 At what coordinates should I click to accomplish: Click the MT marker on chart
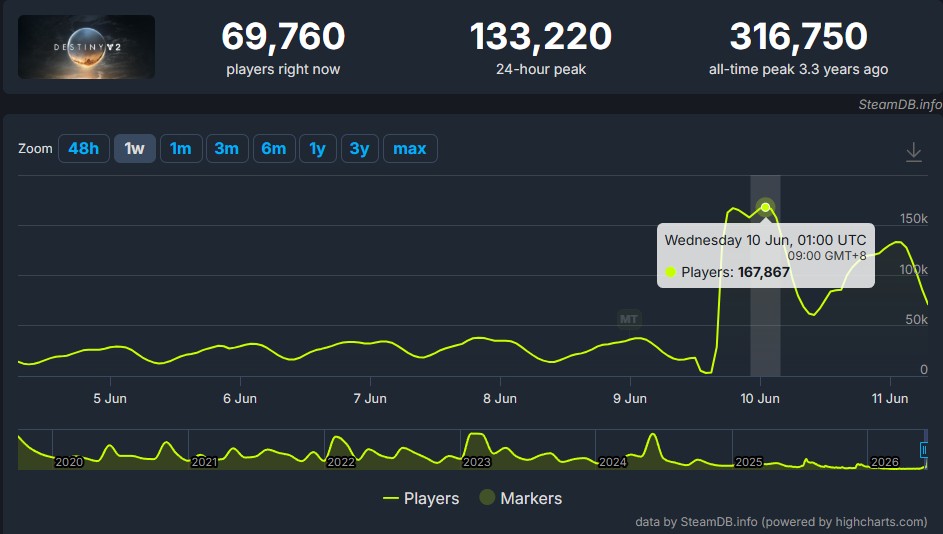(x=628, y=319)
